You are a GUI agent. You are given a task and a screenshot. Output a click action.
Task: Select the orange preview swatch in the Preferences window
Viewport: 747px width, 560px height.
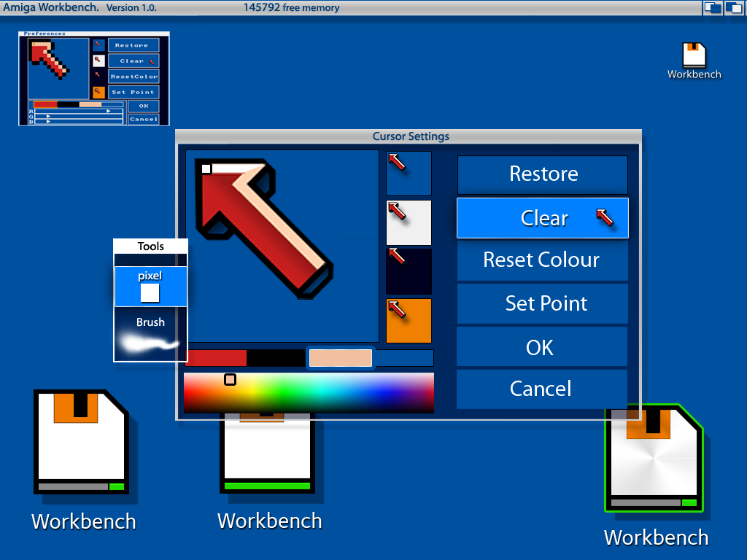(x=98, y=91)
